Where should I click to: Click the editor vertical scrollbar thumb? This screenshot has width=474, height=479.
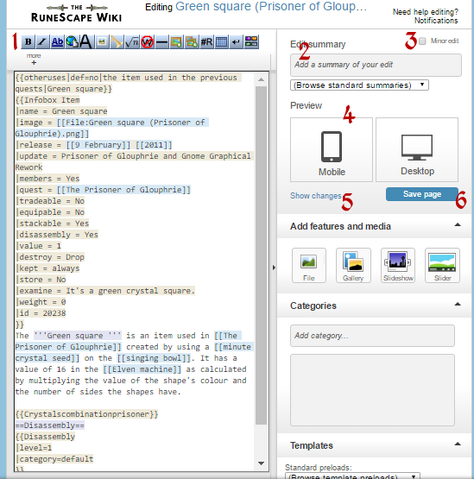click(261, 255)
